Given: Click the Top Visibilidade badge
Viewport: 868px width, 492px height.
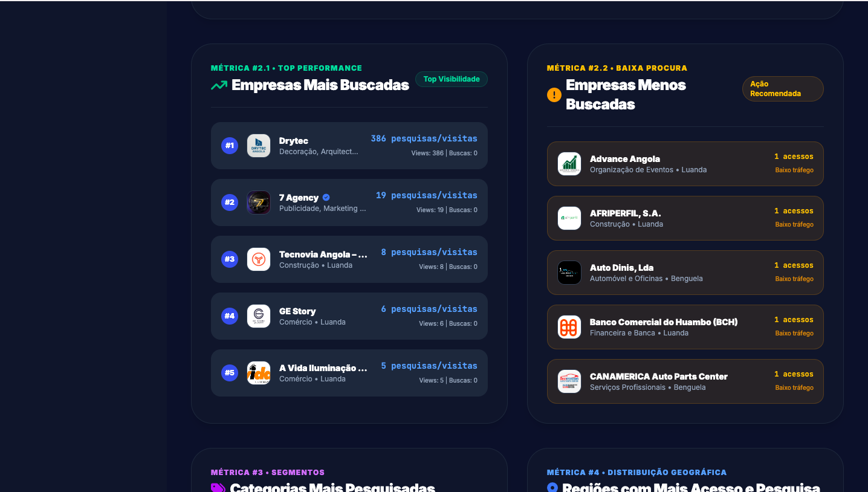Looking at the screenshot, I should 452,79.
